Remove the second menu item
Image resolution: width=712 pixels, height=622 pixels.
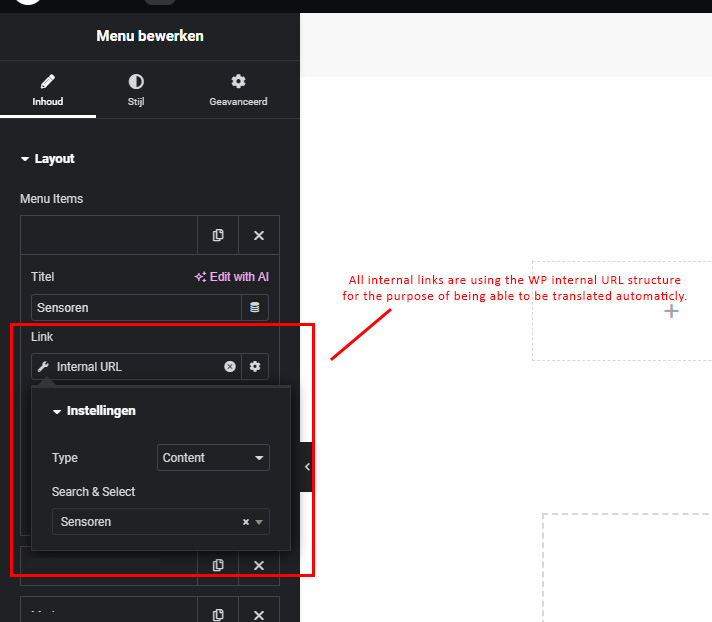[259, 565]
